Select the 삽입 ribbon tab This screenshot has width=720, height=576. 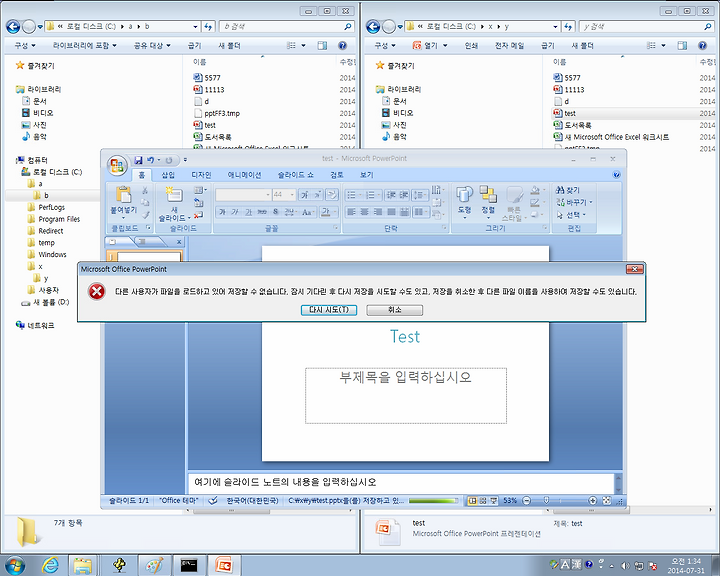[x=168, y=175]
